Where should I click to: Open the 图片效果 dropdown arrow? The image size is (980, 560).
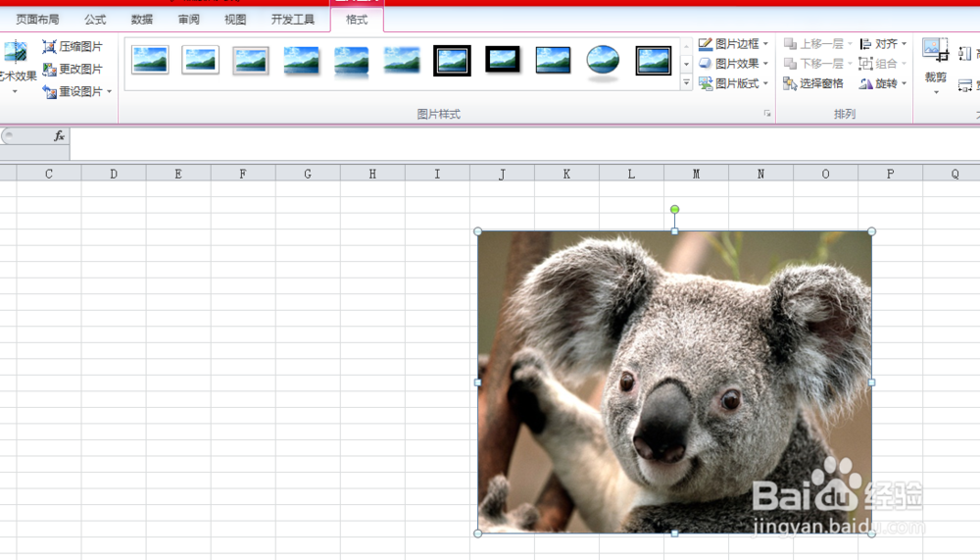tap(765, 63)
